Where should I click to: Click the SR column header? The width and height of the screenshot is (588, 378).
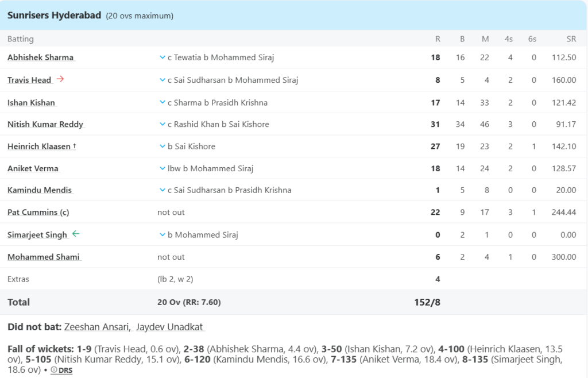point(571,38)
